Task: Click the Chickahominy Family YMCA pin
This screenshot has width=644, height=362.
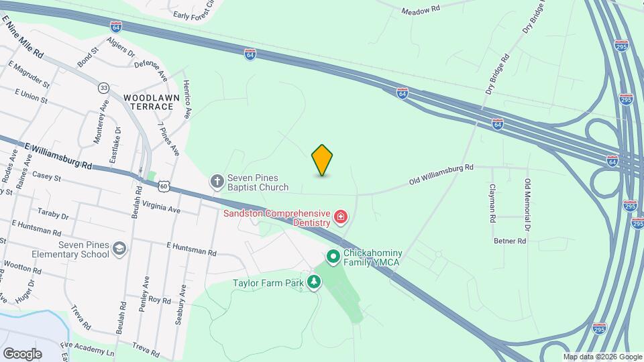Action: tap(333, 257)
